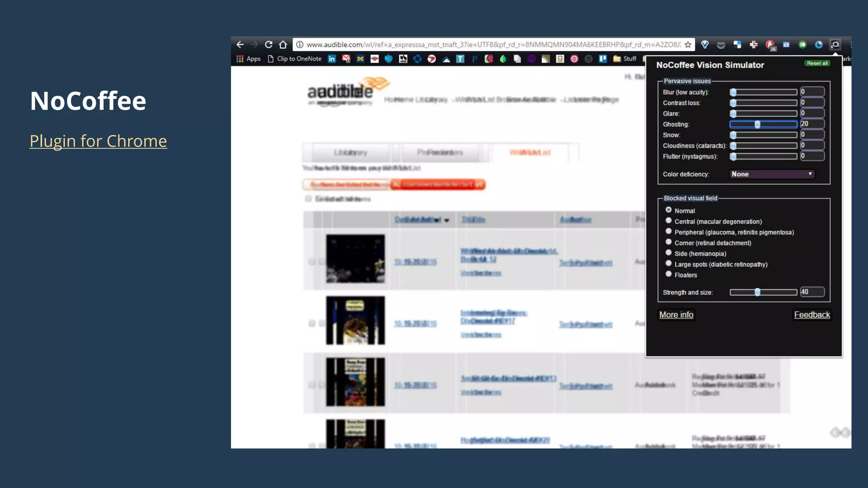
Task: Open the blue T bookmark icon
Action: coord(460,59)
